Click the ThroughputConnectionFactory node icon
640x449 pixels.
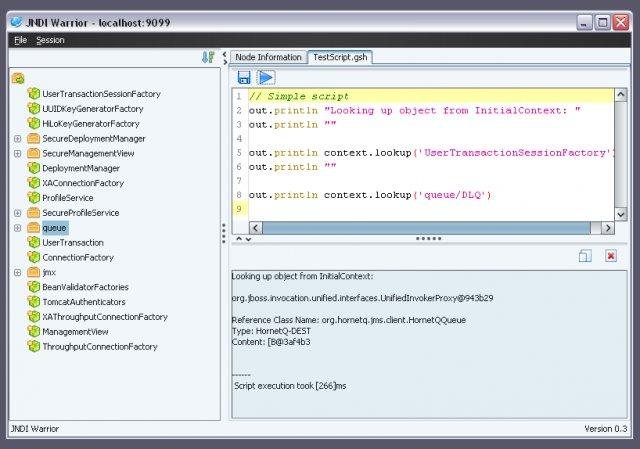coord(33,346)
